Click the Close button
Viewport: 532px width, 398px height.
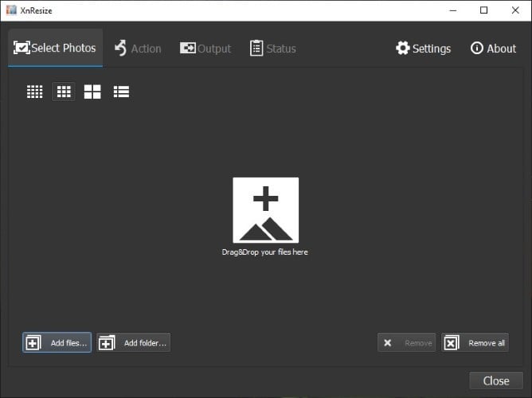click(496, 380)
